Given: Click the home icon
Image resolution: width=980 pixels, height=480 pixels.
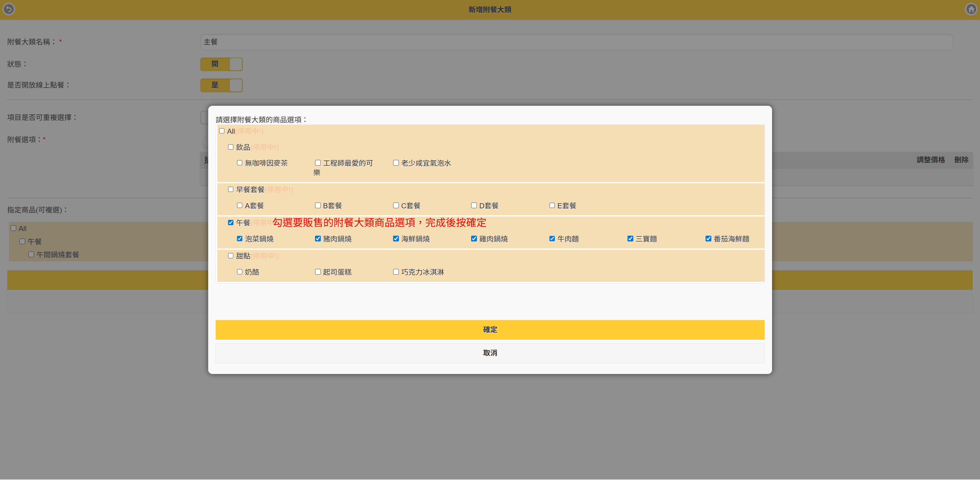Looking at the screenshot, I should tap(971, 9).
